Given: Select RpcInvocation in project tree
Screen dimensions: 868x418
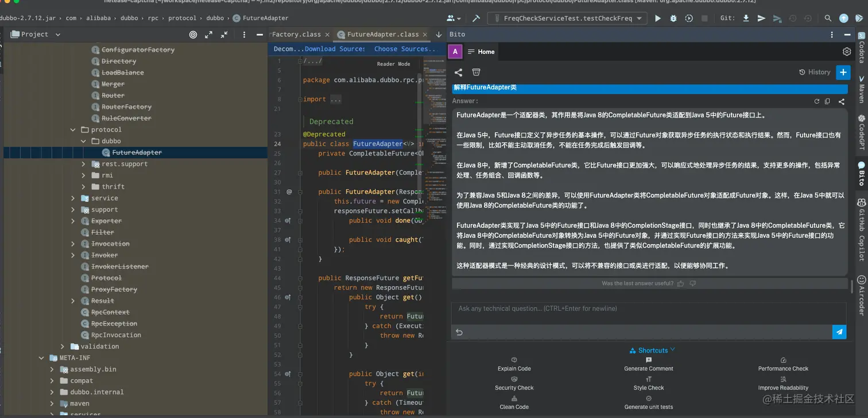Looking at the screenshot, I should [x=116, y=335].
